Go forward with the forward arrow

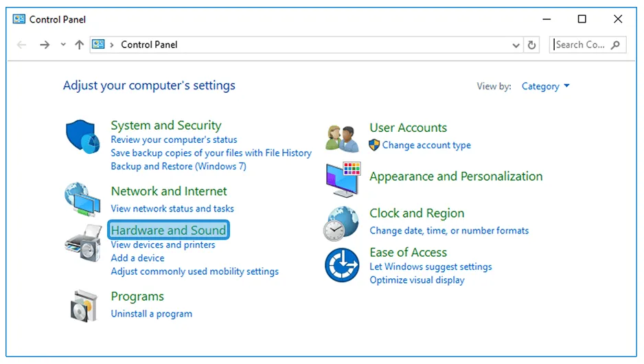(x=45, y=45)
